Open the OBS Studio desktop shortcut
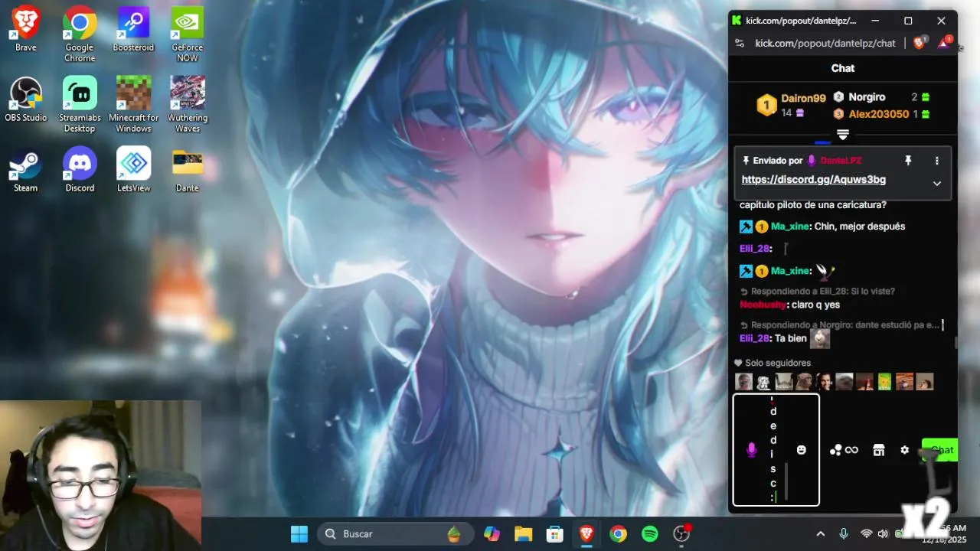Image resolution: width=980 pixels, height=551 pixels. pyautogui.click(x=25, y=99)
